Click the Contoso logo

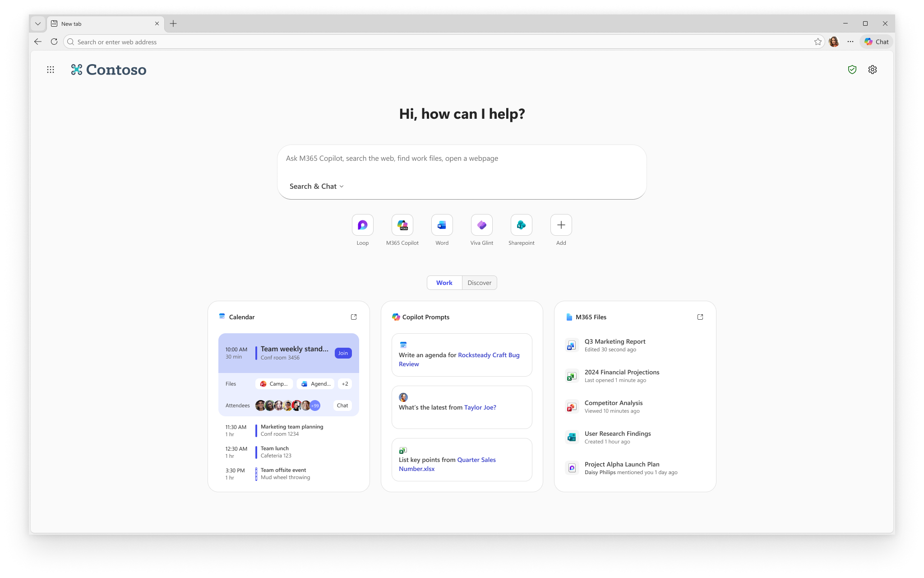click(x=109, y=70)
